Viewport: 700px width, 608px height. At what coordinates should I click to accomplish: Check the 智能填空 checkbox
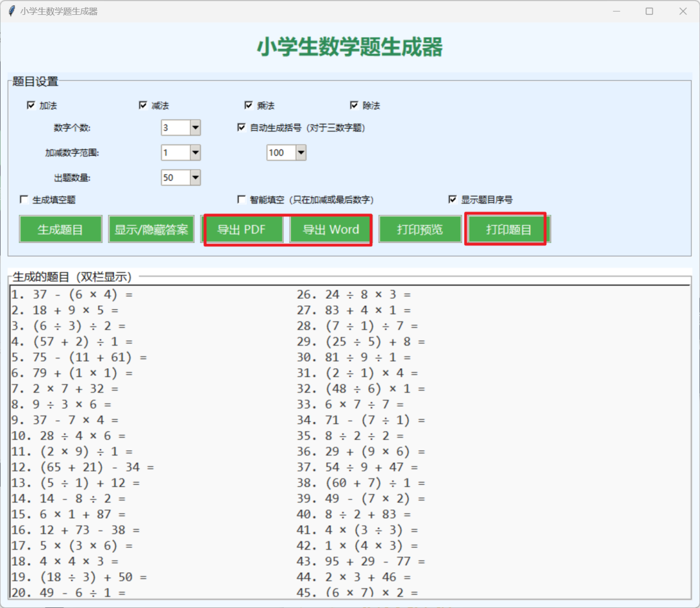click(241, 200)
